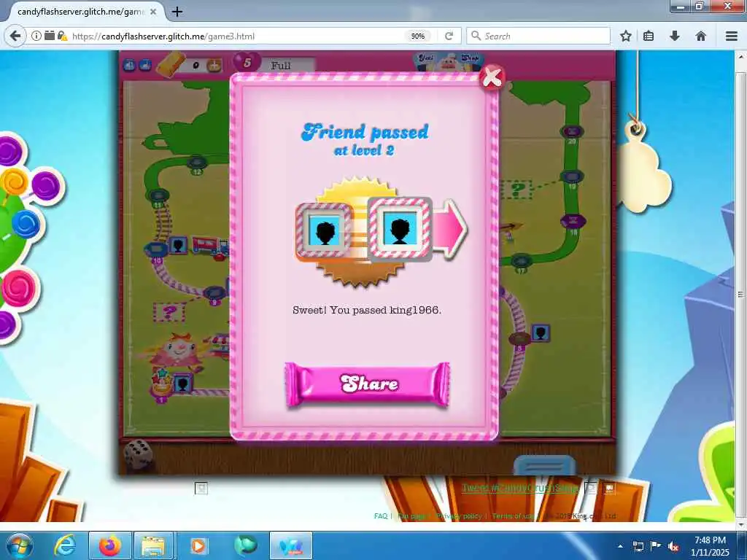Viewport: 747px width, 560px height.
Task: Close the candyflashserver tab
Action: point(153,12)
